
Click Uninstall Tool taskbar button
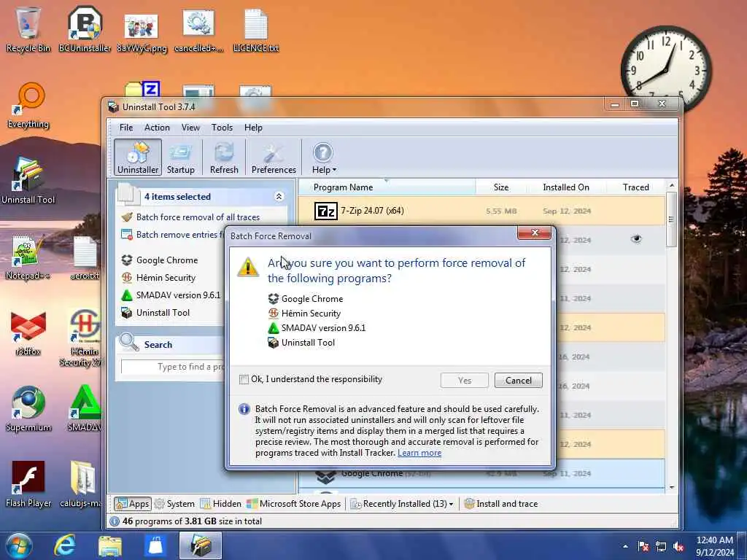[201, 545]
